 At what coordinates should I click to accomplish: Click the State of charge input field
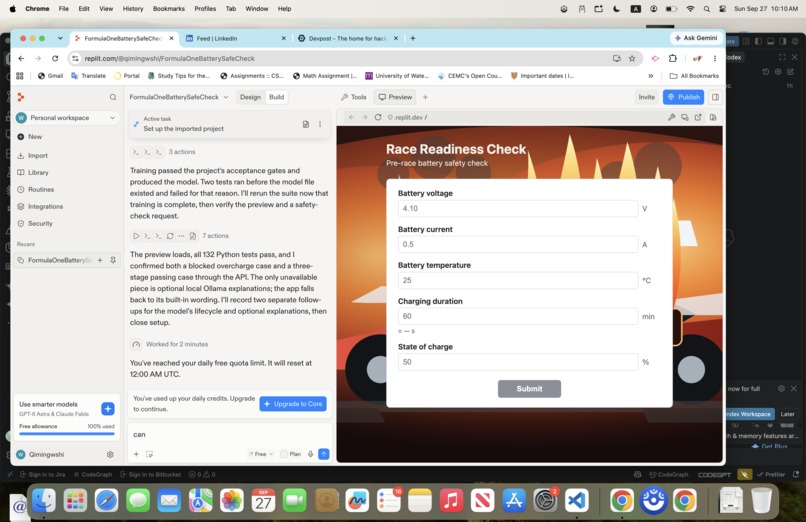(518, 362)
